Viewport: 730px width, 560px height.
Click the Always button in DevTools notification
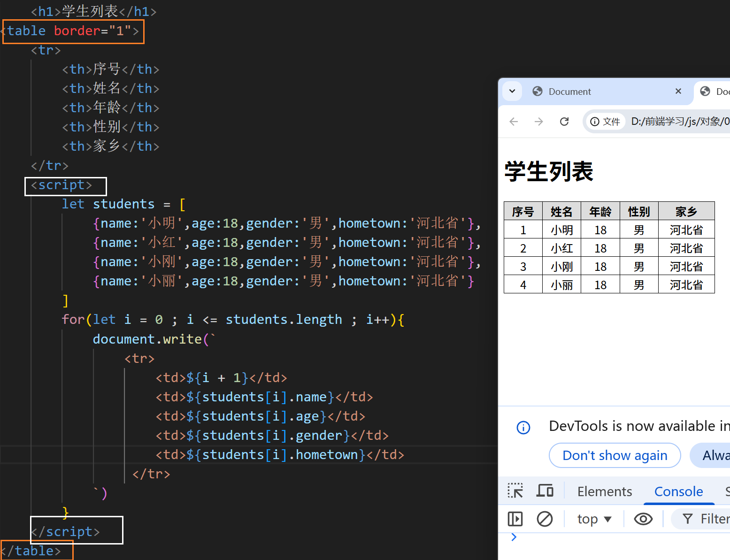coord(710,455)
